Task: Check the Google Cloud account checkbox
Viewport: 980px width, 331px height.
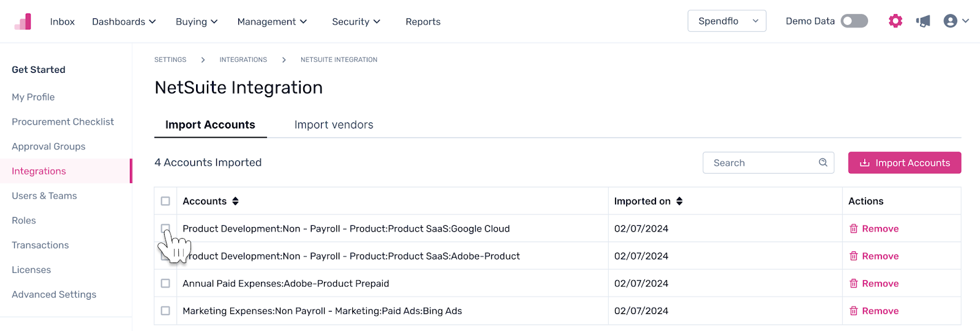Action: click(x=165, y=229)
